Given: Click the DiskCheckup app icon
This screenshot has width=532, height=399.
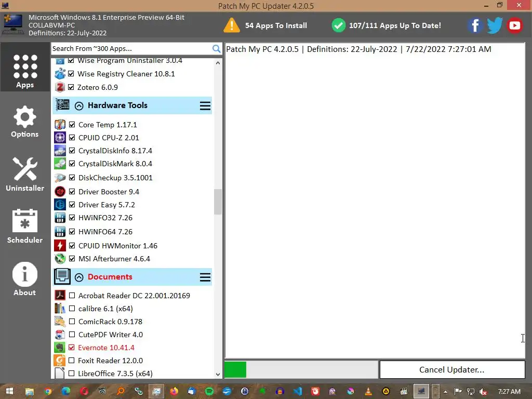Looking at the screenshot, I should pos(60,178).
